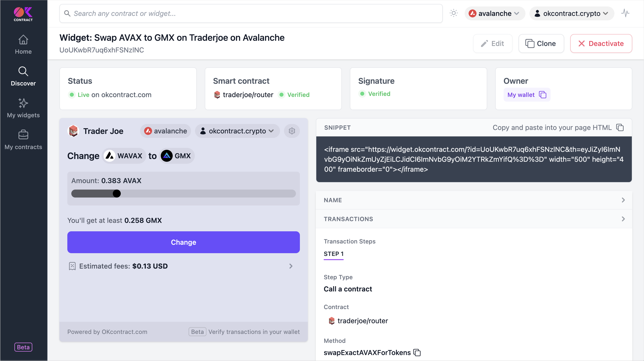Click the OKcontract logo

[x=23, y=14]
